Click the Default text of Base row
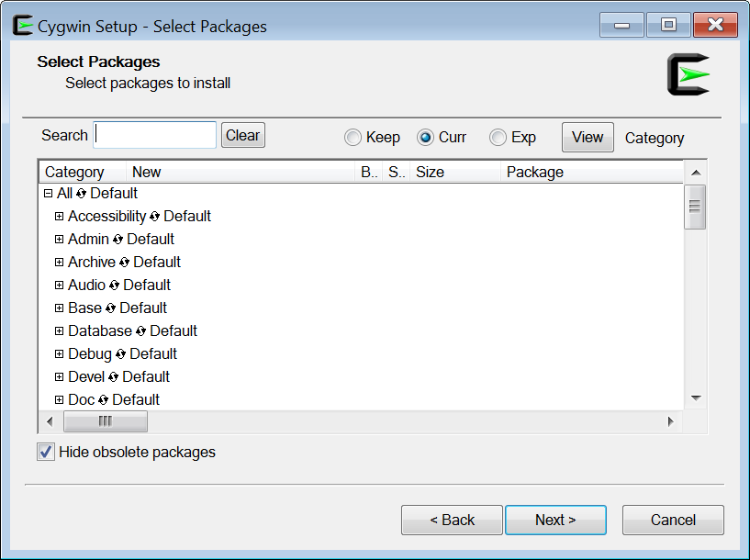 pos(143,308)
